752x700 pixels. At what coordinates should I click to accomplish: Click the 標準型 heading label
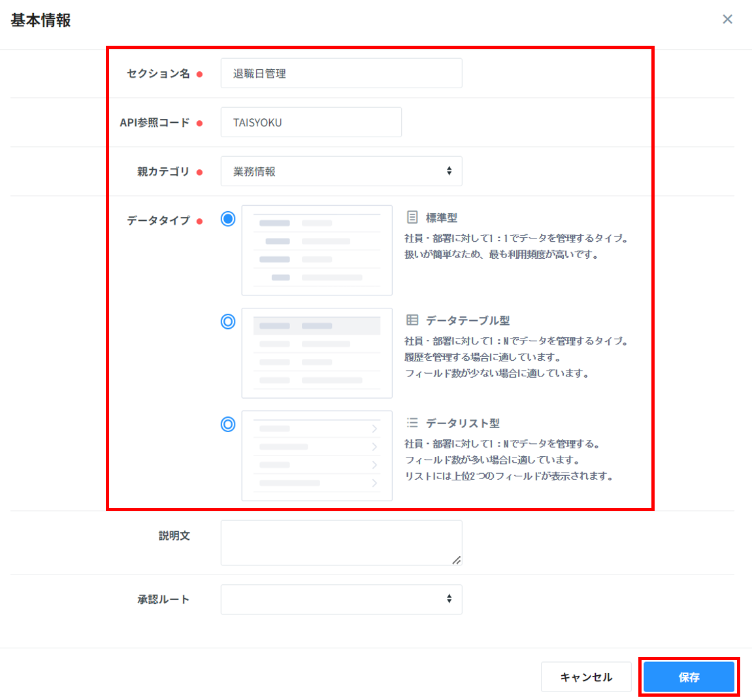click(442, 218)
